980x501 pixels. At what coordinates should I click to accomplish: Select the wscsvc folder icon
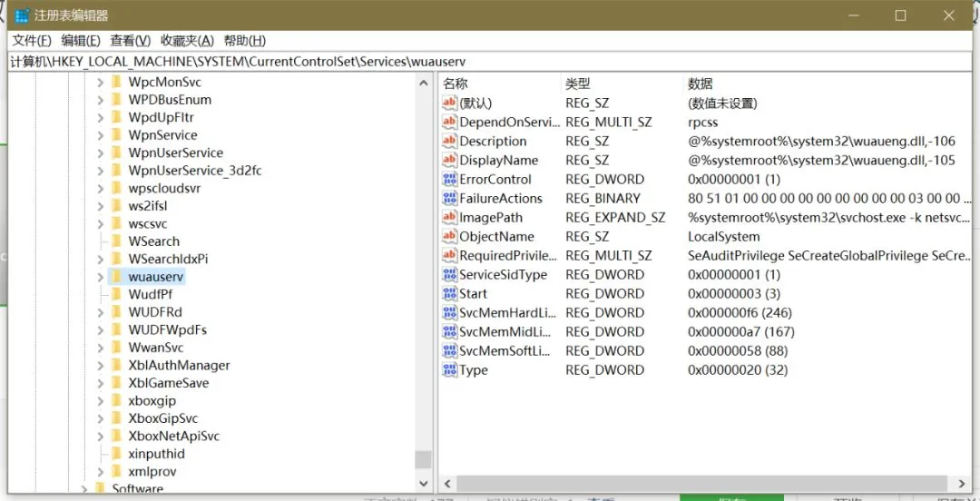coord(116,223)
